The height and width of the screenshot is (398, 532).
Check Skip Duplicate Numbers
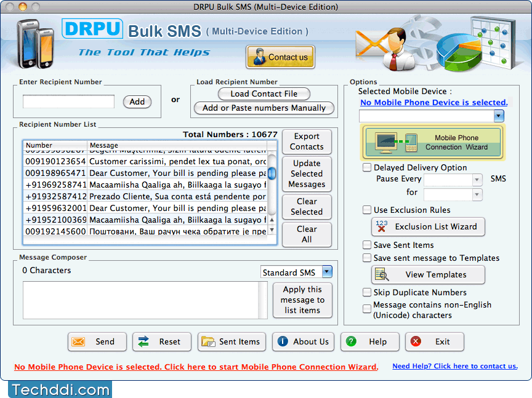pyautogui.click(x=367, y=292)
